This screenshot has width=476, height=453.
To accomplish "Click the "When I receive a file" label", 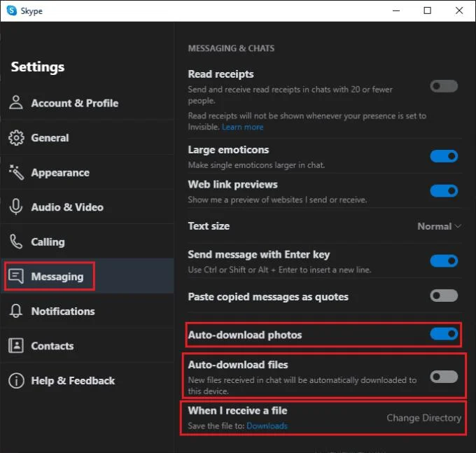I will coord(237,410).
